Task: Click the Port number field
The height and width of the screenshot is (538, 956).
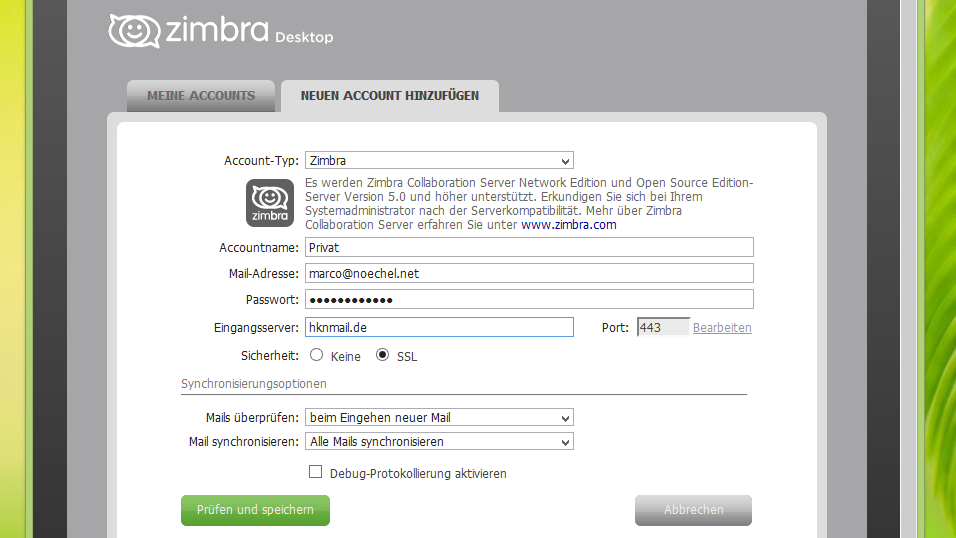Action: (662, 327)
